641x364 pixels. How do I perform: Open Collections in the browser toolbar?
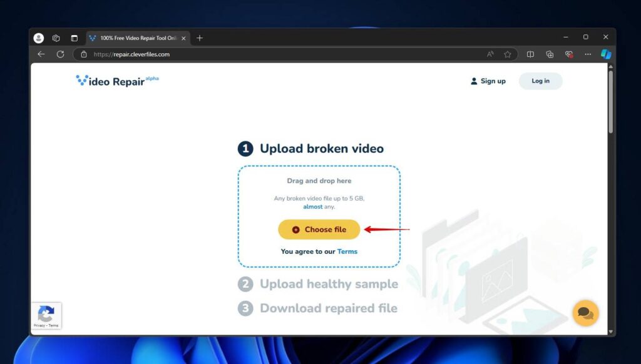(x=550, y=54)
